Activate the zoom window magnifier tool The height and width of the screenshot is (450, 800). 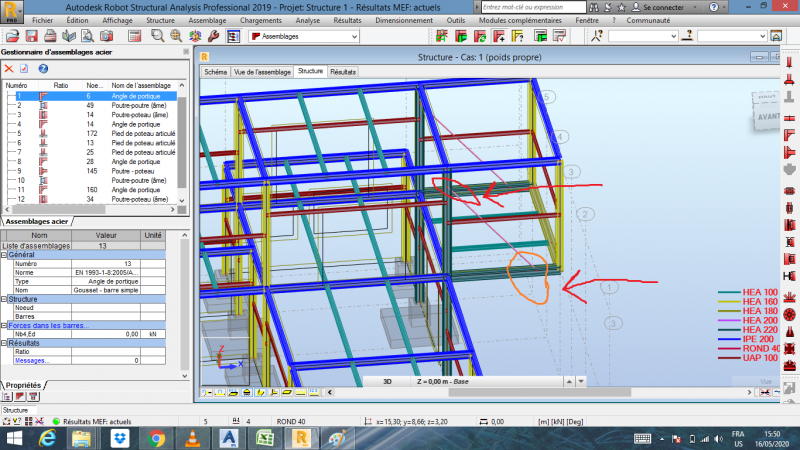click(158, 36)
